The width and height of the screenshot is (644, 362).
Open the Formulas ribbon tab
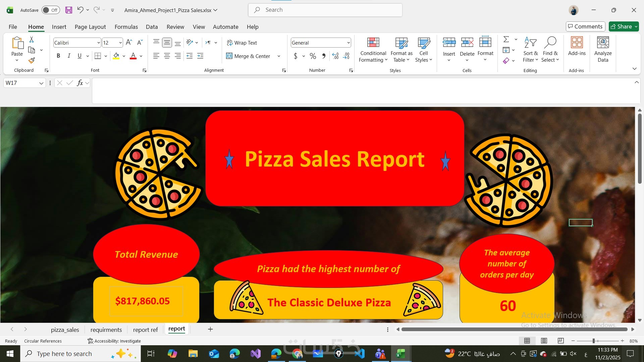coord(126,27)
